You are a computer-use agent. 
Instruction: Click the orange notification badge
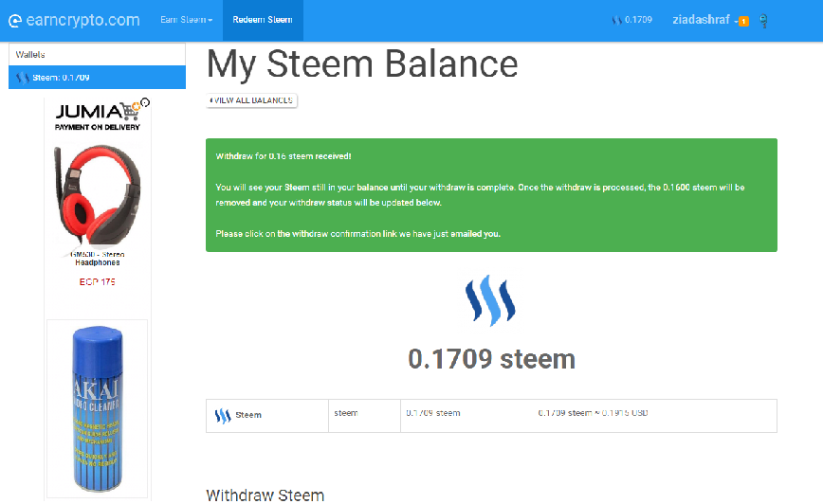[x=743, y=22]
